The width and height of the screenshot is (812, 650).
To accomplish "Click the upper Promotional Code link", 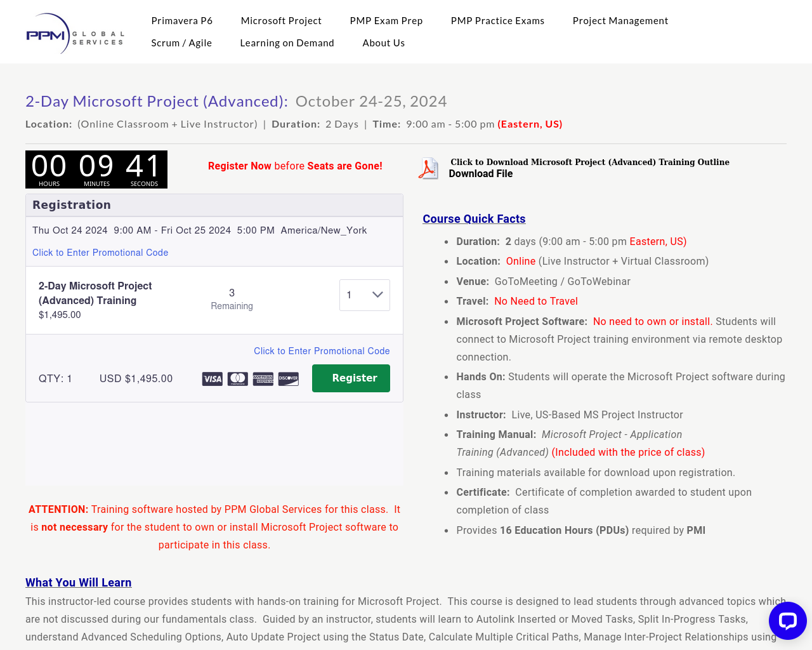I will pyautogui.click(x=100, y=253).
